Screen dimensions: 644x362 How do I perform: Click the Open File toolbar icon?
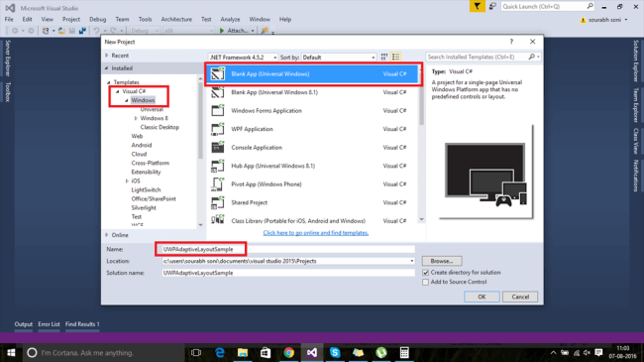(x=61, y=31)
